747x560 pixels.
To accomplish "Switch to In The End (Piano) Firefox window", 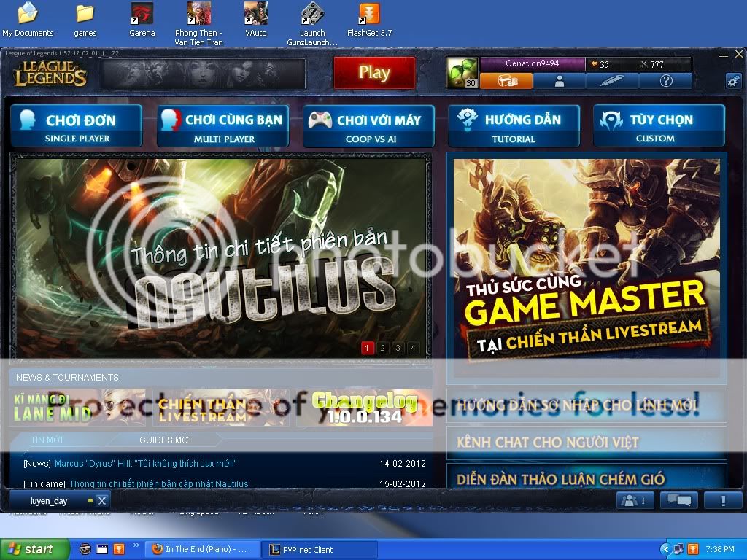I will (x=201, y=550).
